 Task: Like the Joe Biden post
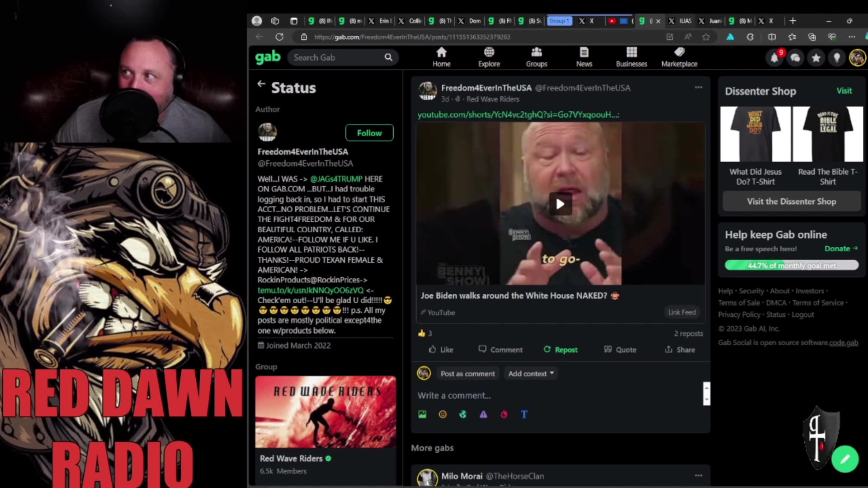(x=440, y=349)
